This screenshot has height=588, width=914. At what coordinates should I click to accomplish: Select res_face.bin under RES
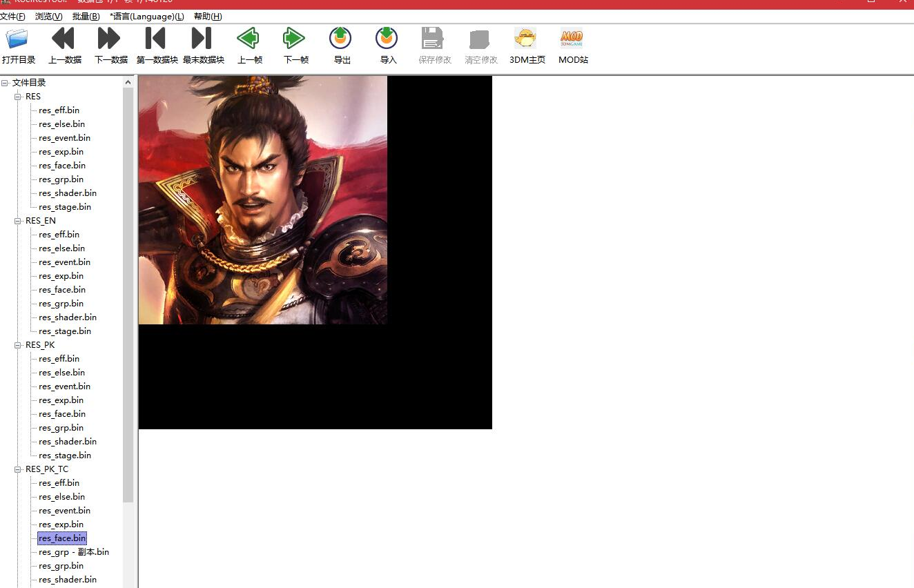[x=62, y=166]
